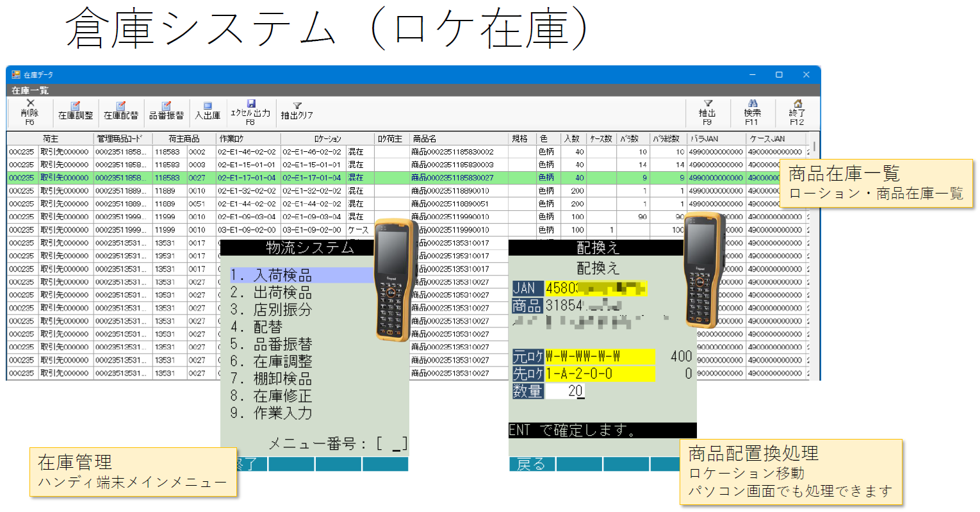Image resolution: width=980 pixels, height=512 pixels.
Task: Export via the エクセル出力 (F8) icon
Action: pyautogui.click(x=250, y=104)
